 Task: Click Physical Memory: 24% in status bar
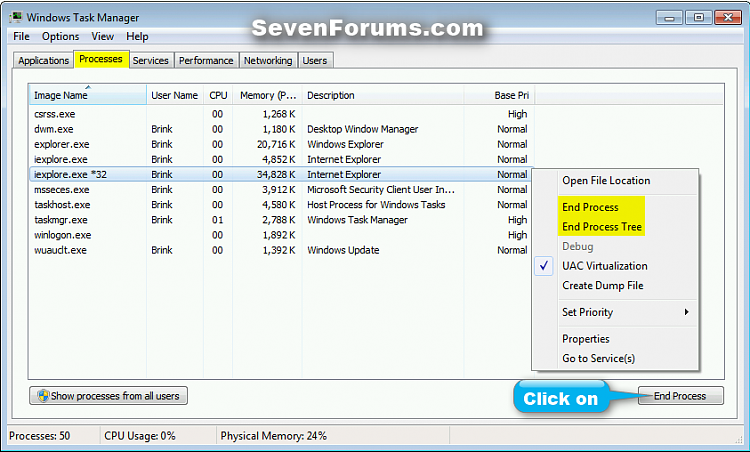point(273,436)
